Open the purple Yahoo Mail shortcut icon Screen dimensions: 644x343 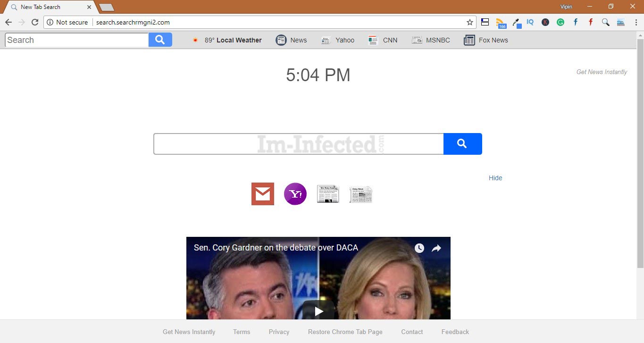(x=295, y=194)
